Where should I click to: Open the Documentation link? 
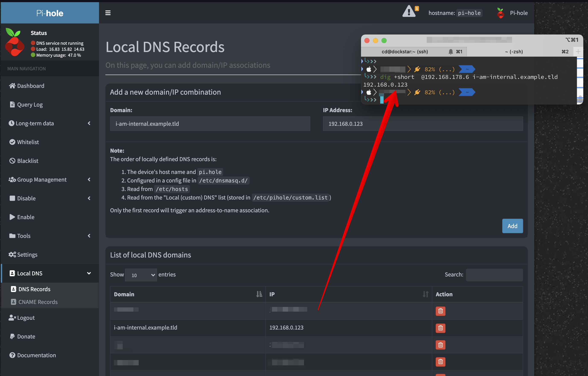36,355
